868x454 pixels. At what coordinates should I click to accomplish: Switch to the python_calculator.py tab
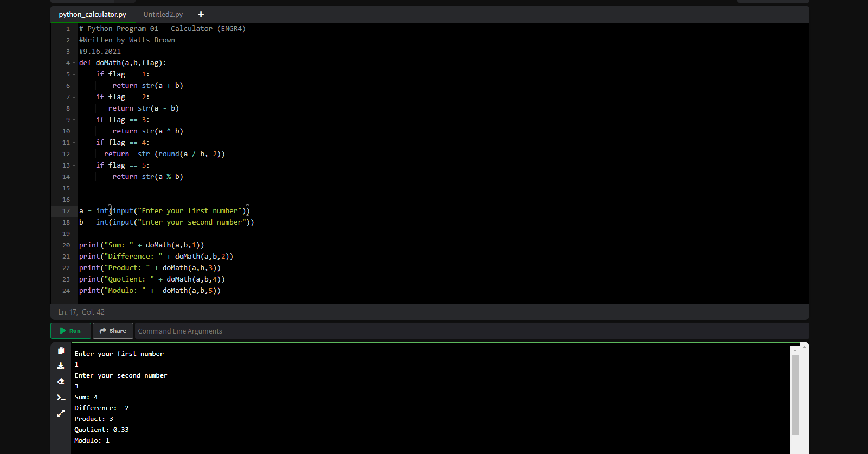tap(93, 15)
